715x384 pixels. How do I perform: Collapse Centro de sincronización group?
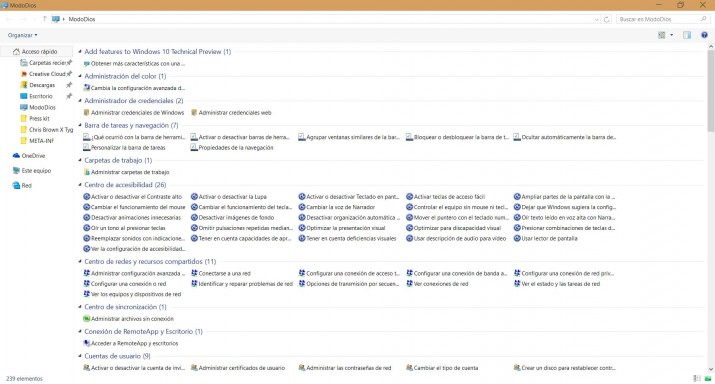pyautogui.click(x=80, y=307)
